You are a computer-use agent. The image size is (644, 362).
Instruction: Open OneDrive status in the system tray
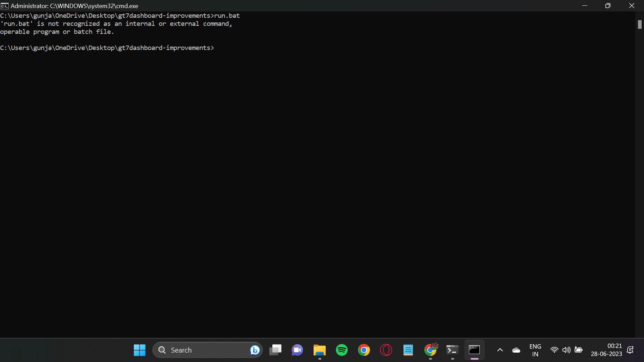pos(516,350)
